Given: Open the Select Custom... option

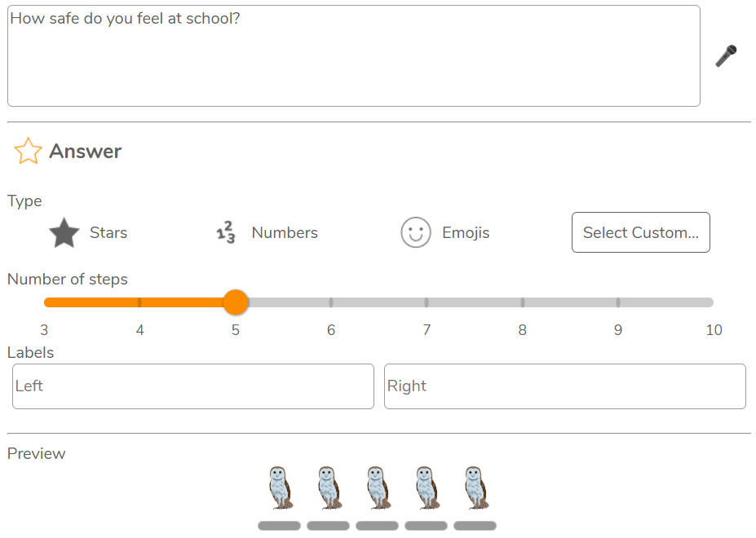Looking at the screenshot, I should tap(640, 233).
